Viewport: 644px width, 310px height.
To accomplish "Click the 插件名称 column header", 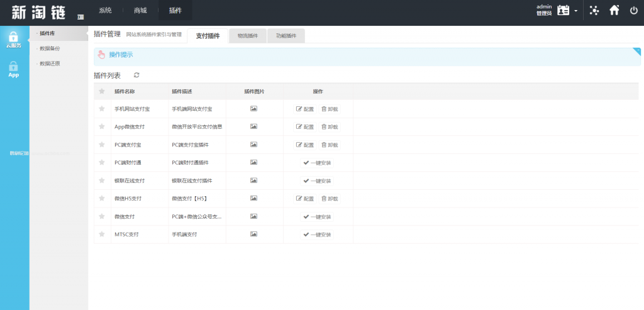I will pos(125,92).
